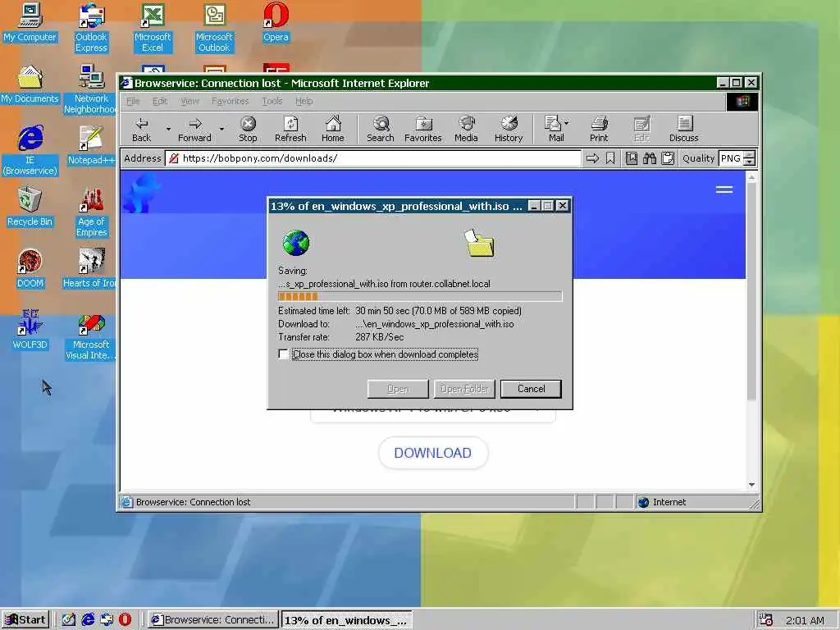Open the Opera desktop shortcut

(276, 22)
